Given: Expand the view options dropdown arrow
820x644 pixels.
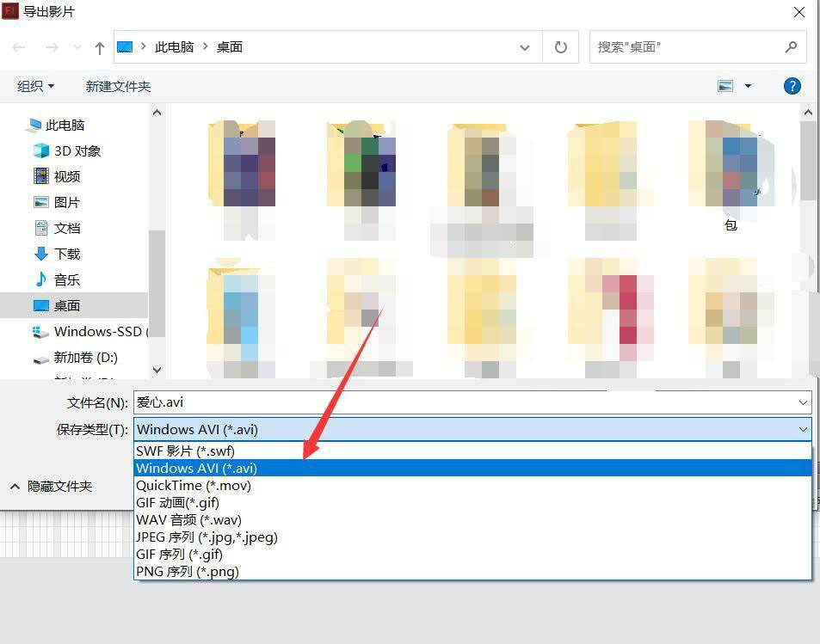Looking at the screenshot, I should click(x=748, y=86).
